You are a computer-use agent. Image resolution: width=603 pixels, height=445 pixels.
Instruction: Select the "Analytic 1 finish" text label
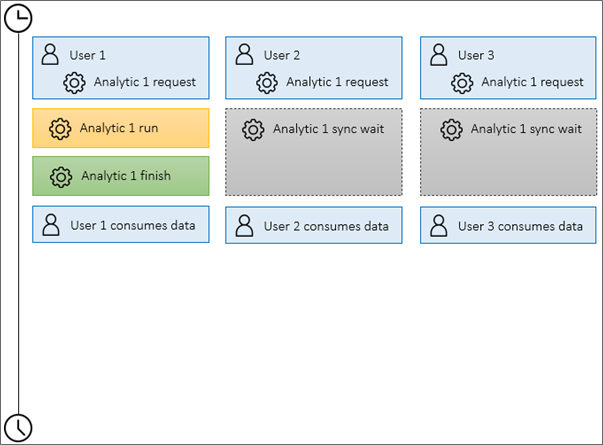[x=125, y=176]
